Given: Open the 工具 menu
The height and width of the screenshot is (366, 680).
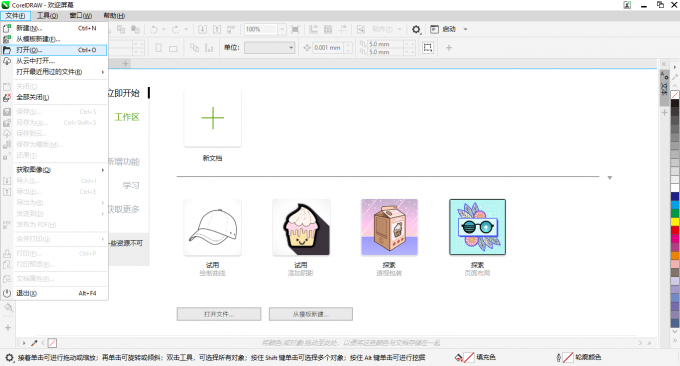Looking at the screenshot, I should (x=47, y=16).
